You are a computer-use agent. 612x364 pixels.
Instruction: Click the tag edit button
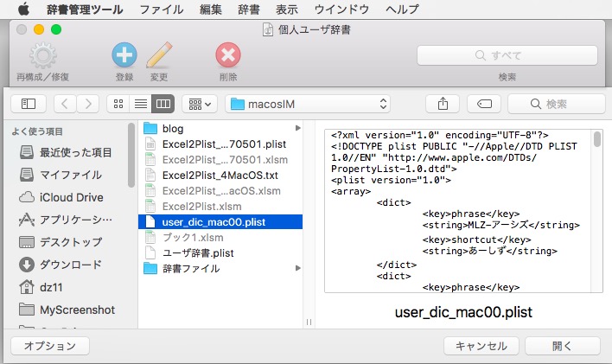(x=484, y=104)
